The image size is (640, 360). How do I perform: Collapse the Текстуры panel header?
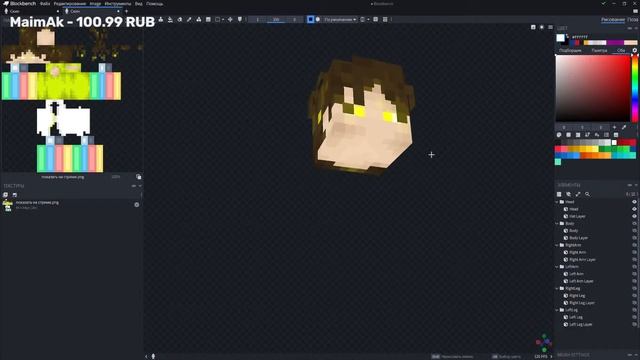pyautogui.click(x=140, y=186)
